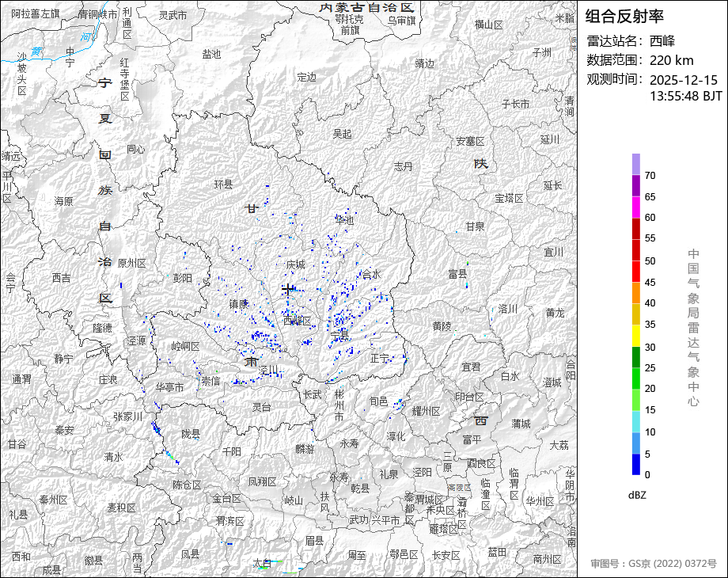
Task: Click the 组合反射率 title text
Action: pos(624,17)
